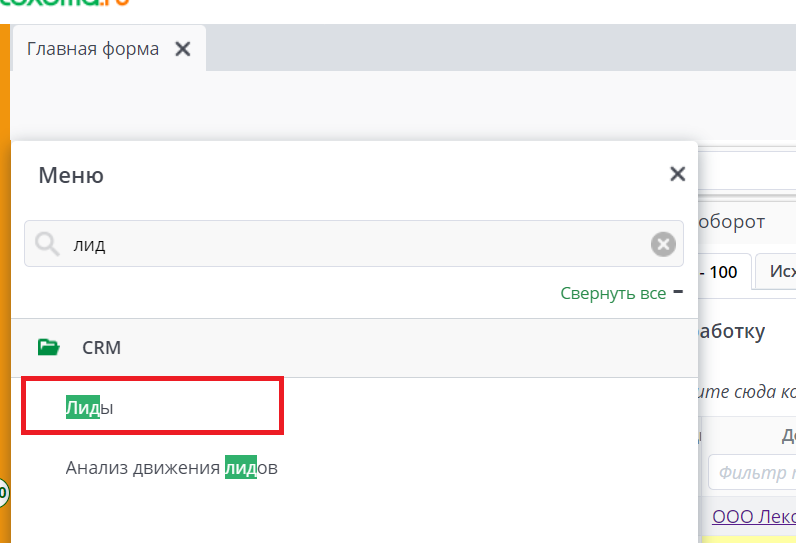Screen dimensions: 796x543
Task: Open the ООО Лекс link
Action: tap(753, 517)
